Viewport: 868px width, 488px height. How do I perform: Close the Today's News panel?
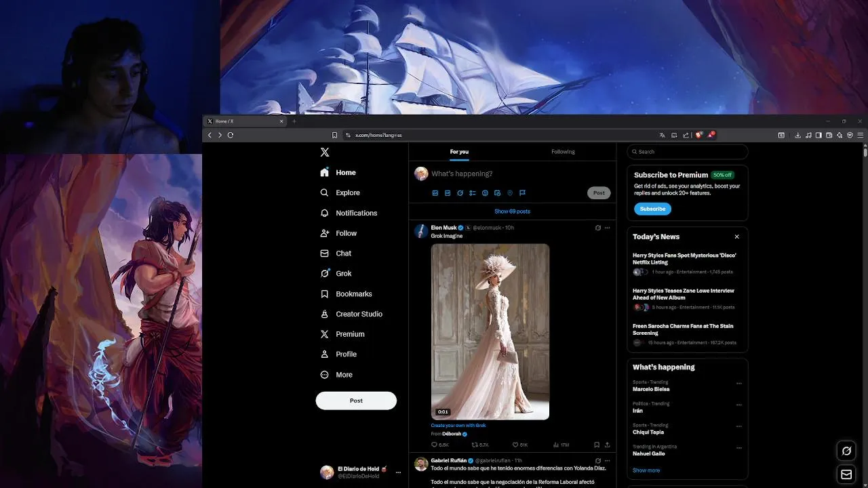(736, 237)
